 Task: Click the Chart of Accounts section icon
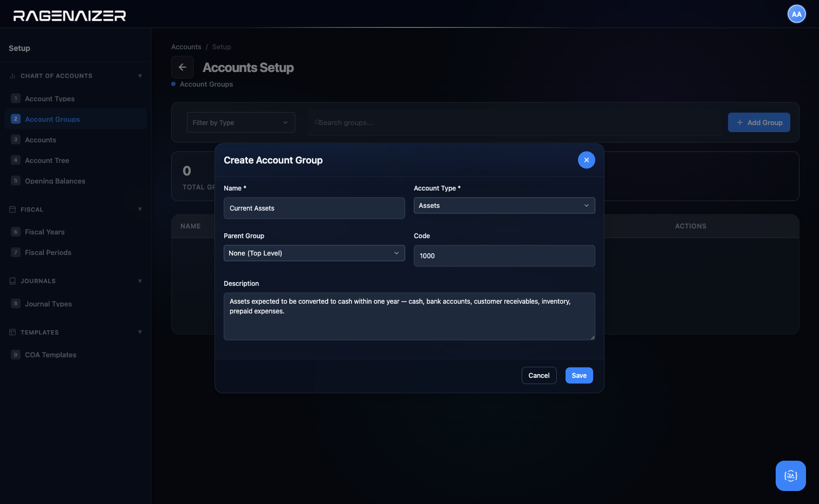12,76
